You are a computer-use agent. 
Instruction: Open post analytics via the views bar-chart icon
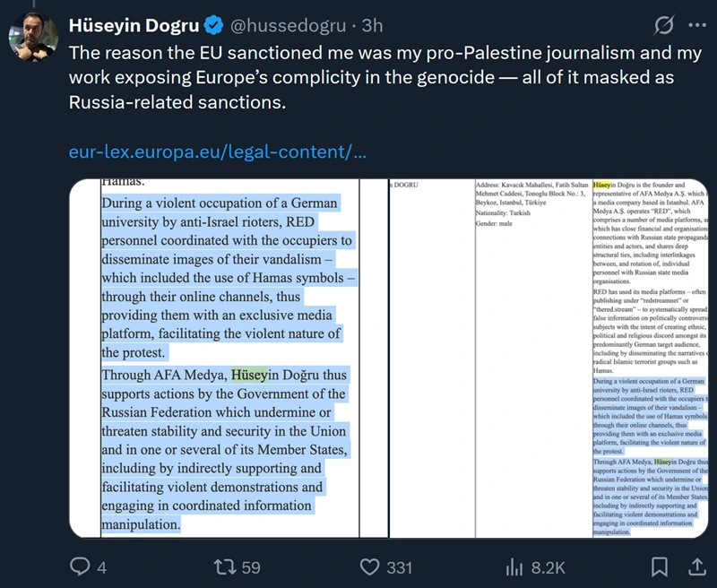(515, 566)
